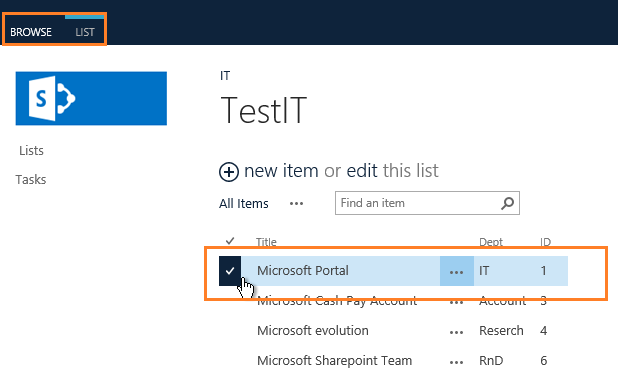Open ellipsis menu for Microsoft Cash Pay Account
Viewport: 618px width, 381px height.
pos(456,303)
